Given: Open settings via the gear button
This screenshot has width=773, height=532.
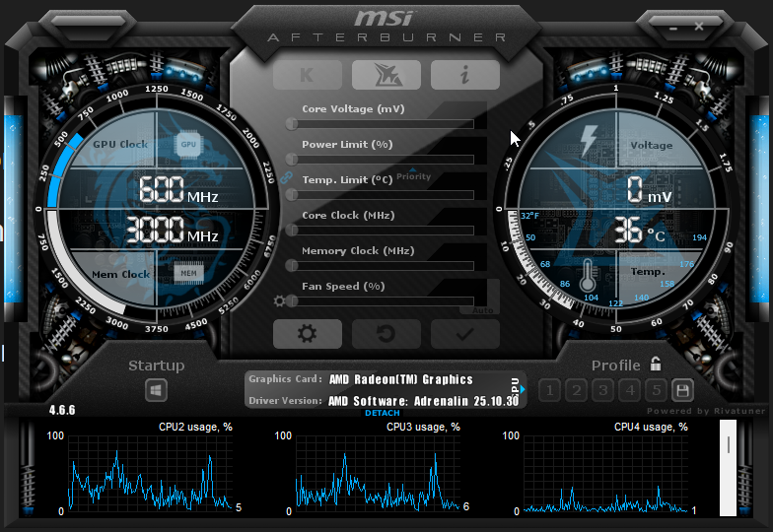Looking at the screenshot, I should click(x=308, y=333).
